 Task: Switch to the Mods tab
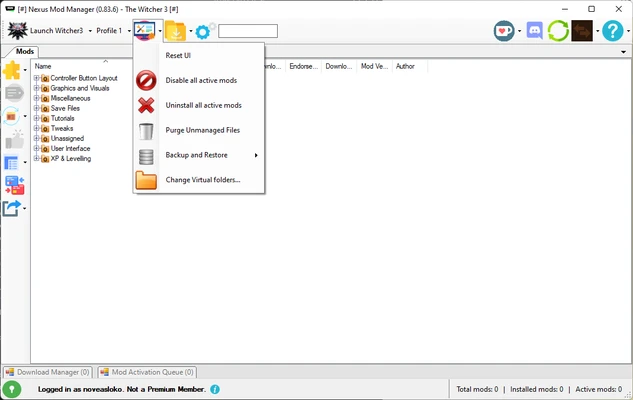(x=25, y=51)
